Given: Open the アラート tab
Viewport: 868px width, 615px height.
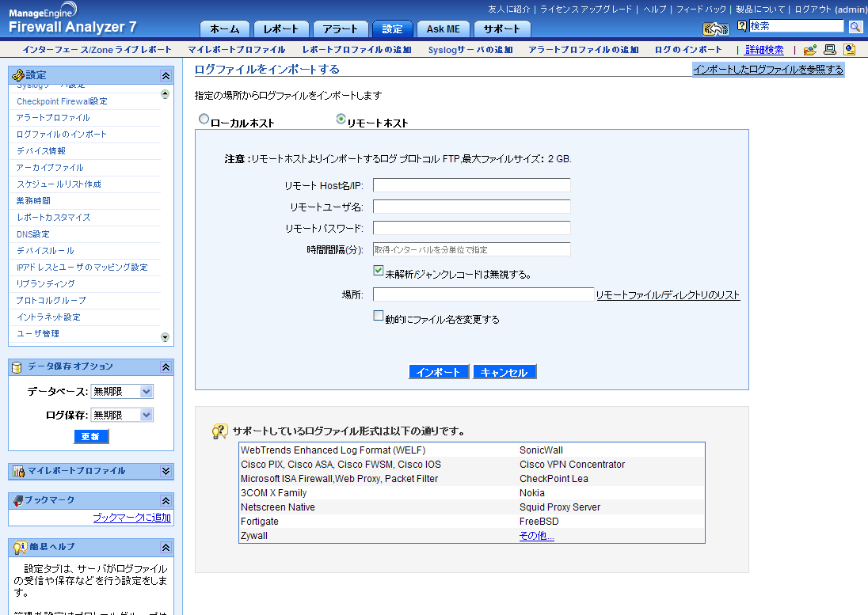Looking at the screenshot, I should pos(340,29).
